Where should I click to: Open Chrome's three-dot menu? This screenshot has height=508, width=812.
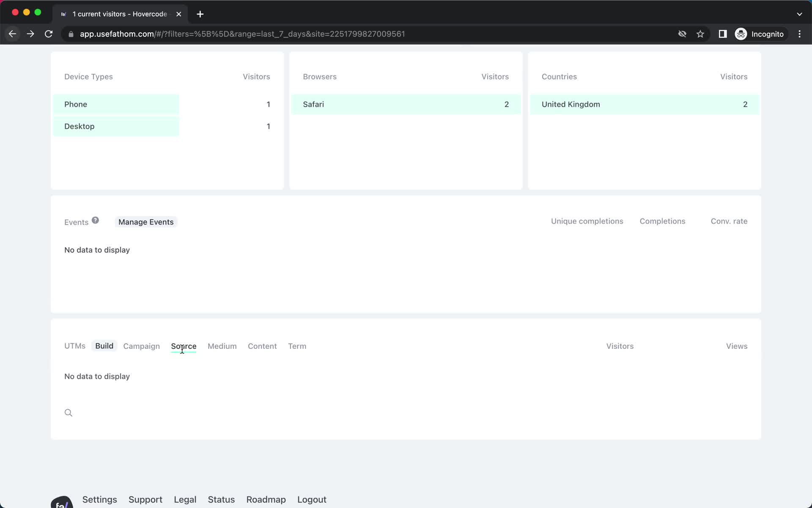click(x=799, y=34)
